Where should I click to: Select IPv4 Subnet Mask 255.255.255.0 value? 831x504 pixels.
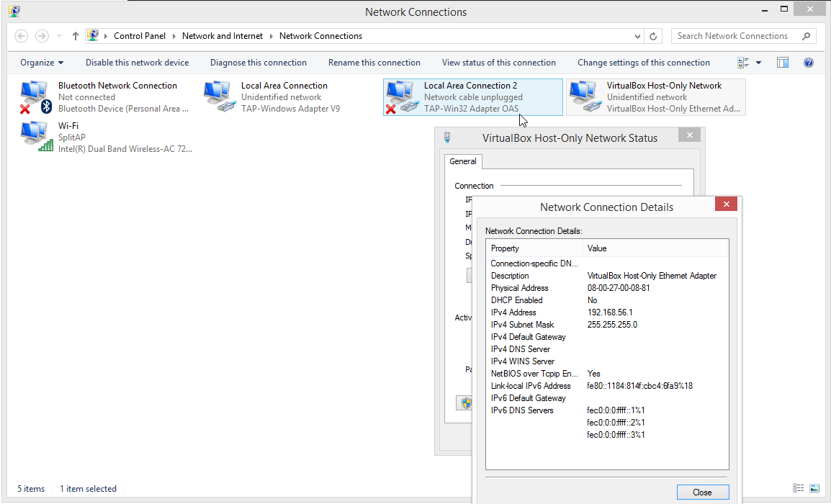pos(612,324)
